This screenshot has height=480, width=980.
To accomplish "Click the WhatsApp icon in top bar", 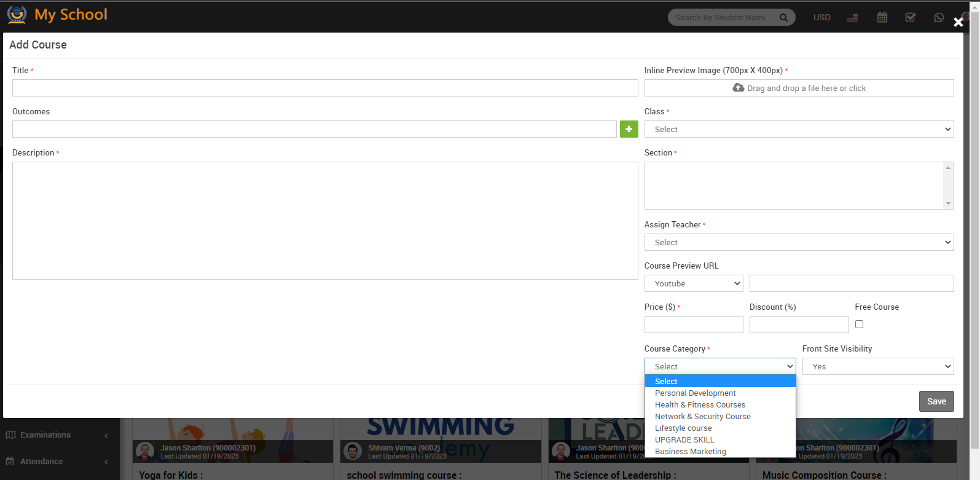I will 938,17.
